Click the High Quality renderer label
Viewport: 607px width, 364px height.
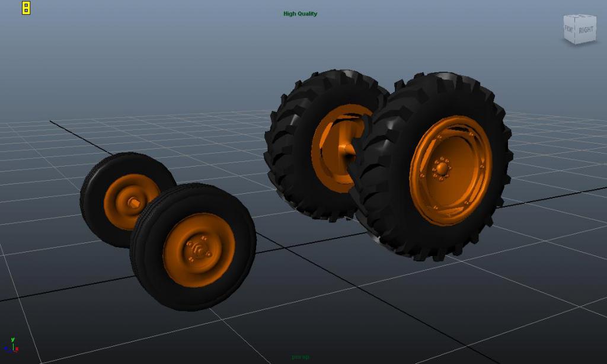click(x=300, y=14)
